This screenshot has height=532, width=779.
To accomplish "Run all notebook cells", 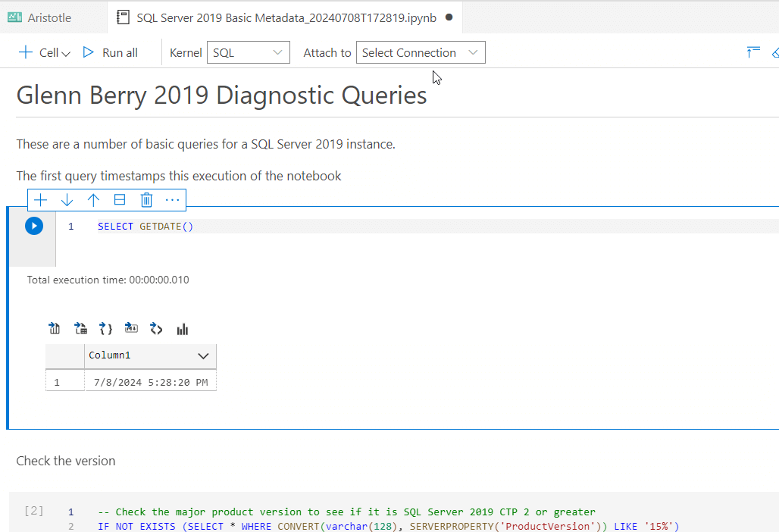I will [x=111, y=52].
